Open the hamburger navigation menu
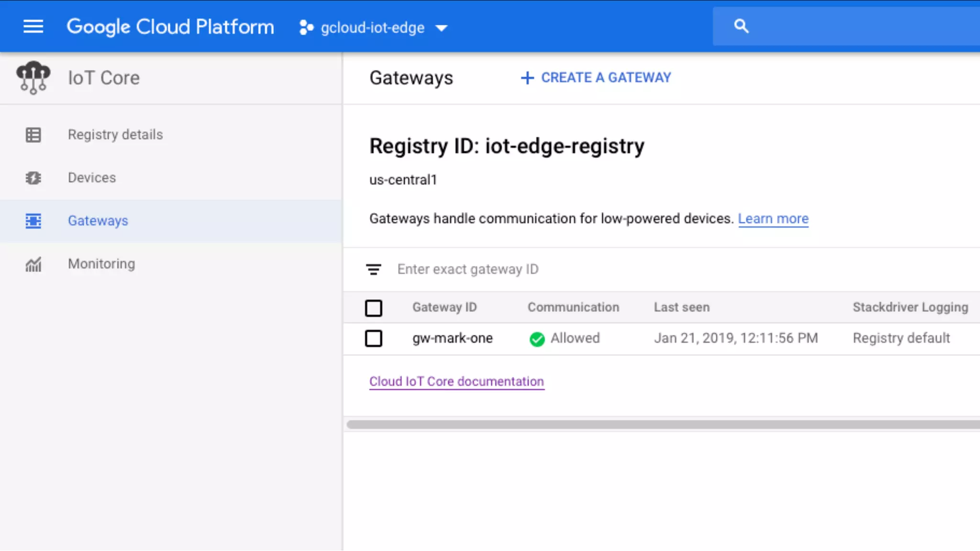This screenshot has height=551, width=980. pyautogui.click(x=33, y=26)
